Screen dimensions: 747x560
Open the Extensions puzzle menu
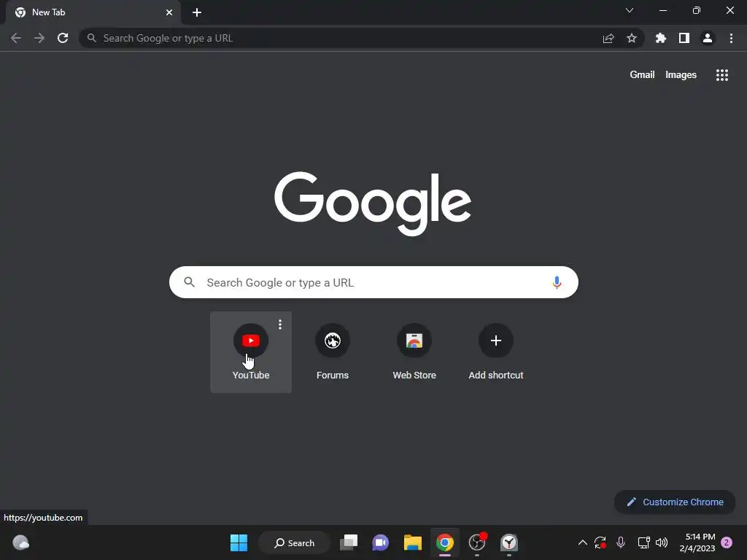(x=661, y=38)
